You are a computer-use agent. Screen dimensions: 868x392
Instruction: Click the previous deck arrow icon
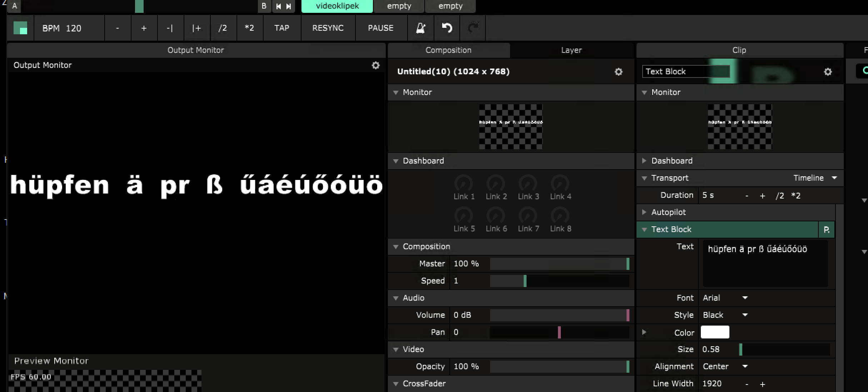coord(279,6)
